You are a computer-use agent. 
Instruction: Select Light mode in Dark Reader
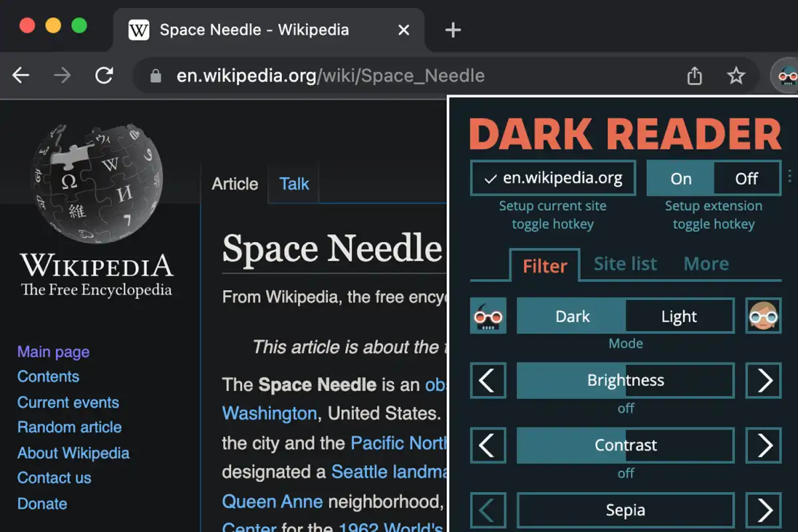679,316
